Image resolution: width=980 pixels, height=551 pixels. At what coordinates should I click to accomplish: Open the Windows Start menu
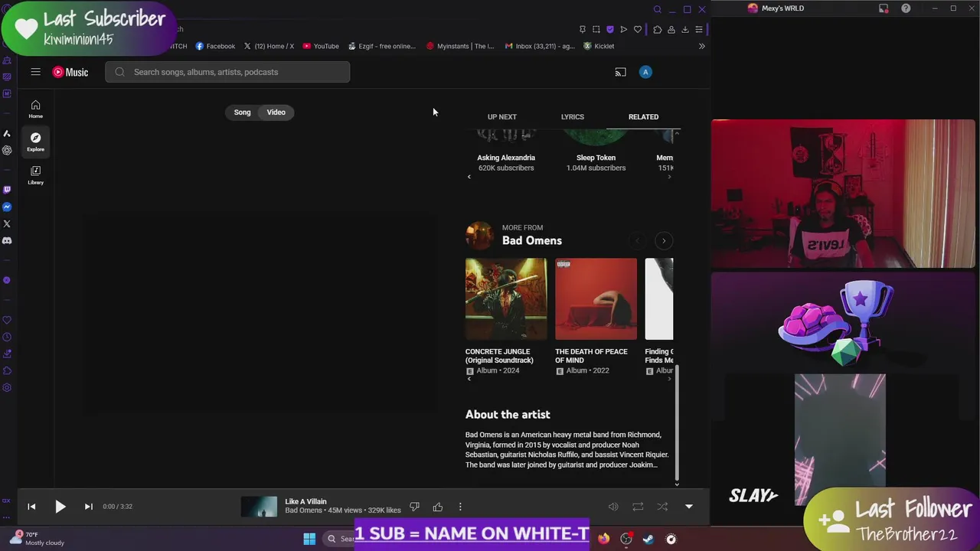click(309, 539)
